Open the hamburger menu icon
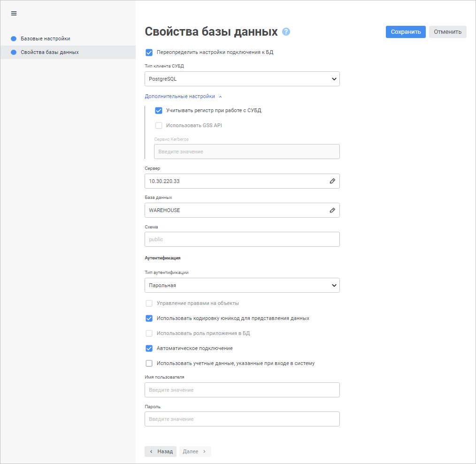Screen dimensions: 476x464 click(14, 13)
